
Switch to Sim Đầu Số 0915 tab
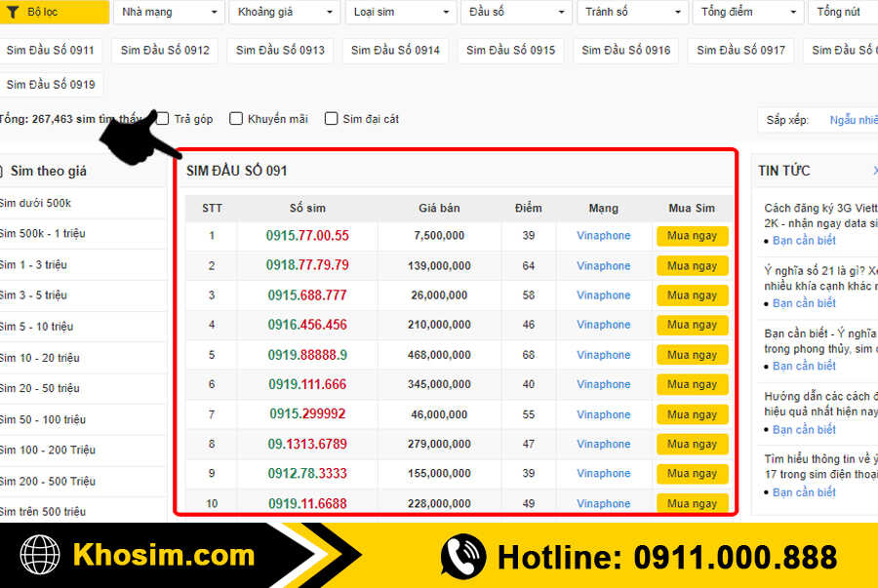click(x=510, y=51)
